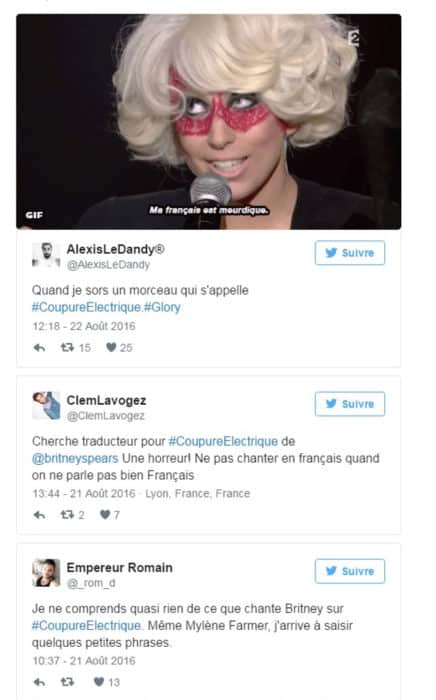This screenshot has height=700, width=436.
Task: Open ClemLavogez's profile avatar
Action: [x=46, y=406]
